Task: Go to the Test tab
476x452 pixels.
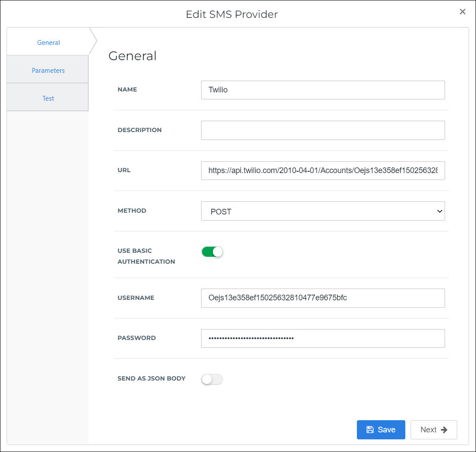Action: pyautogui.click(x=48, y=98)
